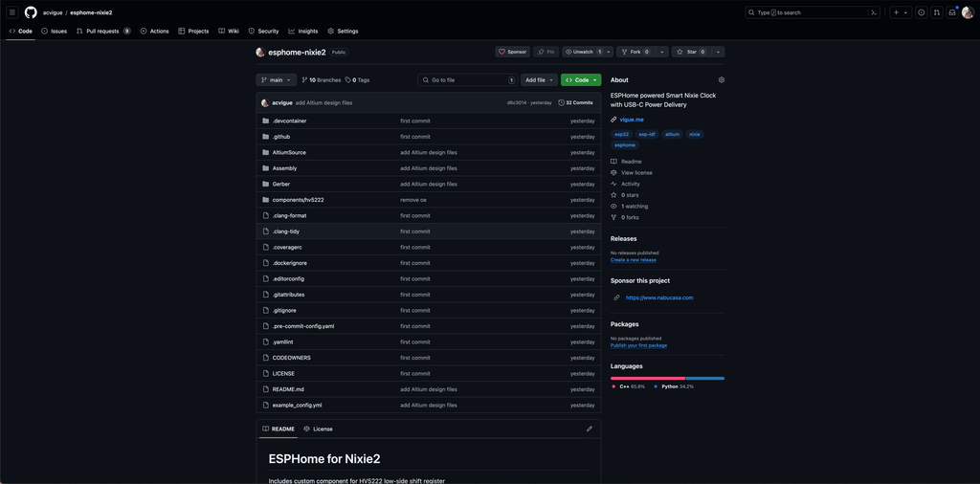Click Create a new release link
This screenshot has height=484, width=980.
point(634,260)
